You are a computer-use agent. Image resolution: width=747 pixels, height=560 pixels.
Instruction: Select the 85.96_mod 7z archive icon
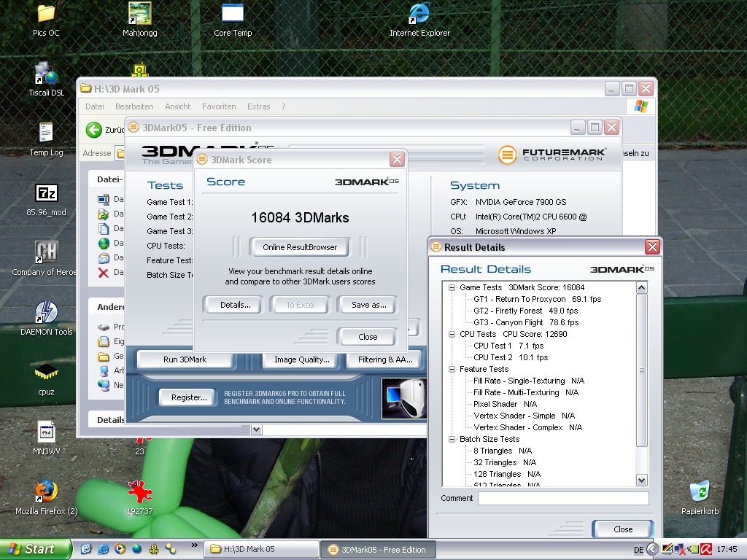coord(46,192)
